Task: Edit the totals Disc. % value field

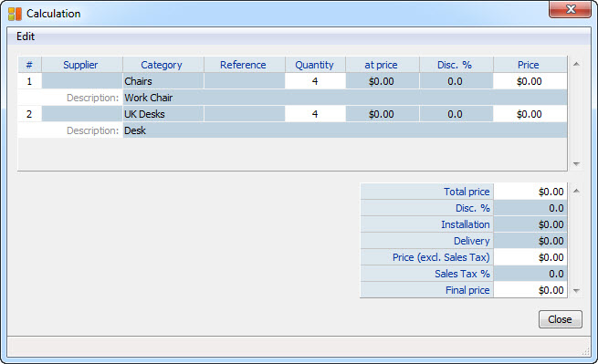Action: coord(530,208)
